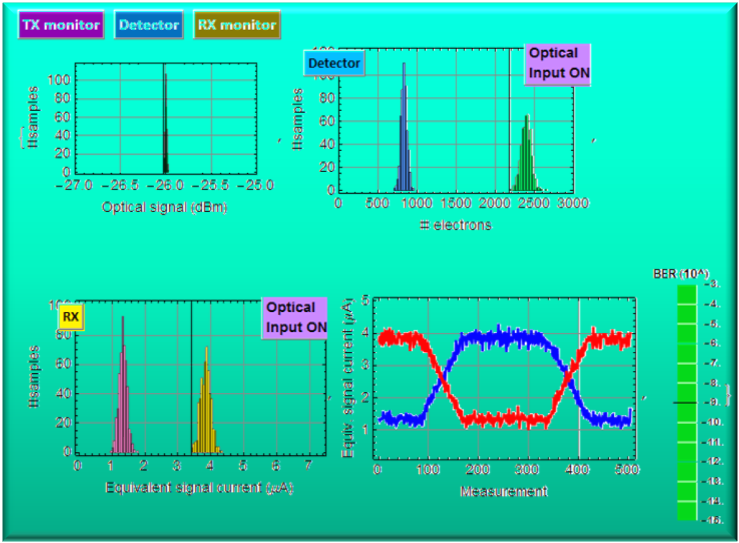Click the Optical signal (dBm) axis label

pyautogui.click(x=165, y=207)
